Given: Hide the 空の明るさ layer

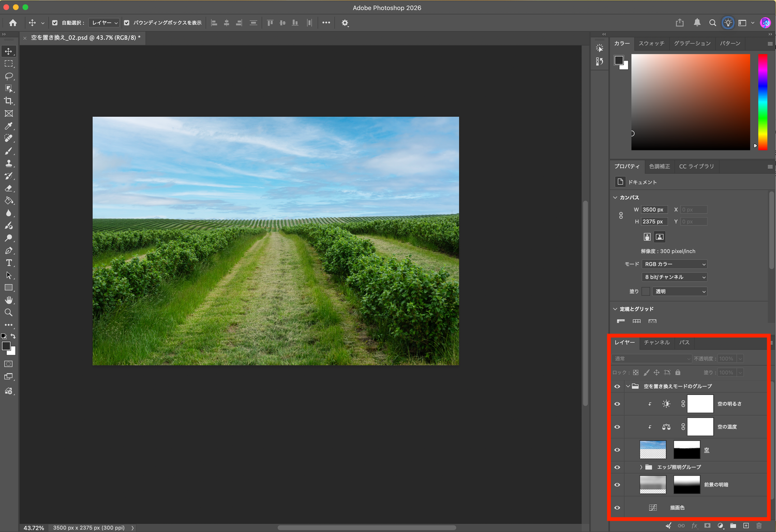Looking at the screenshot, I should [617, 404].
